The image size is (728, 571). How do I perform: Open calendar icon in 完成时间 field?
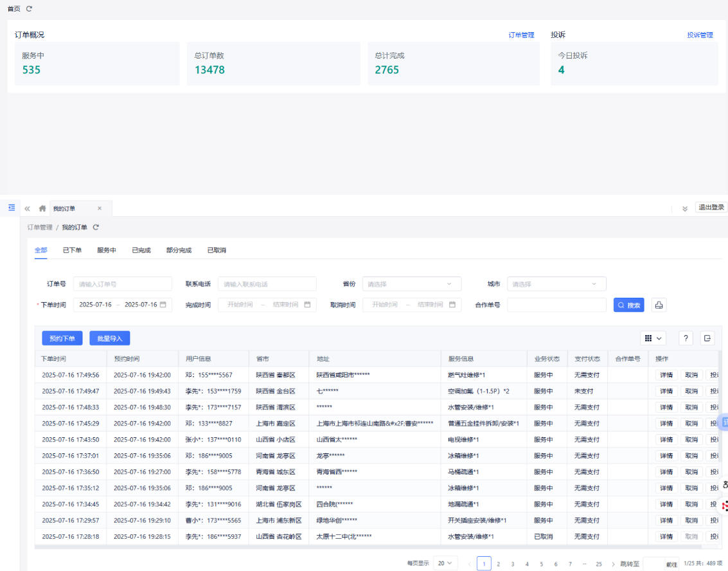307,305
